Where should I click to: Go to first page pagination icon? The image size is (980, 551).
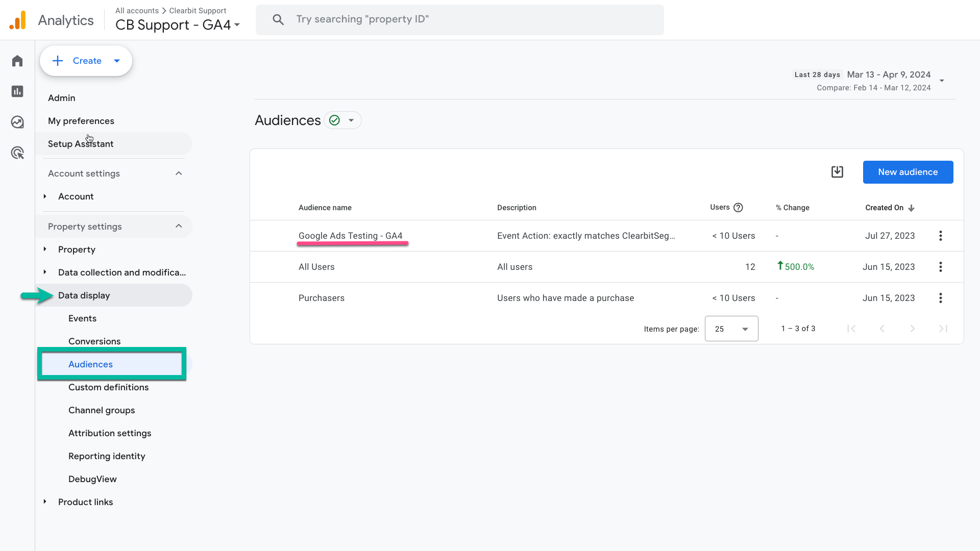pos(851,329)
